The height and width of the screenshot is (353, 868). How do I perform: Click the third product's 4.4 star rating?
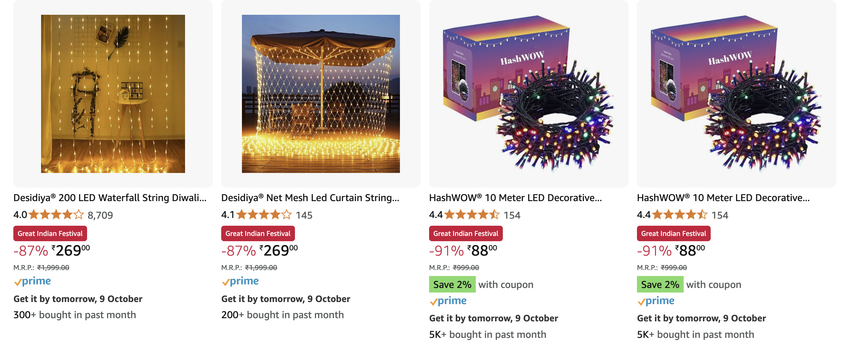(x=472, y=214)
